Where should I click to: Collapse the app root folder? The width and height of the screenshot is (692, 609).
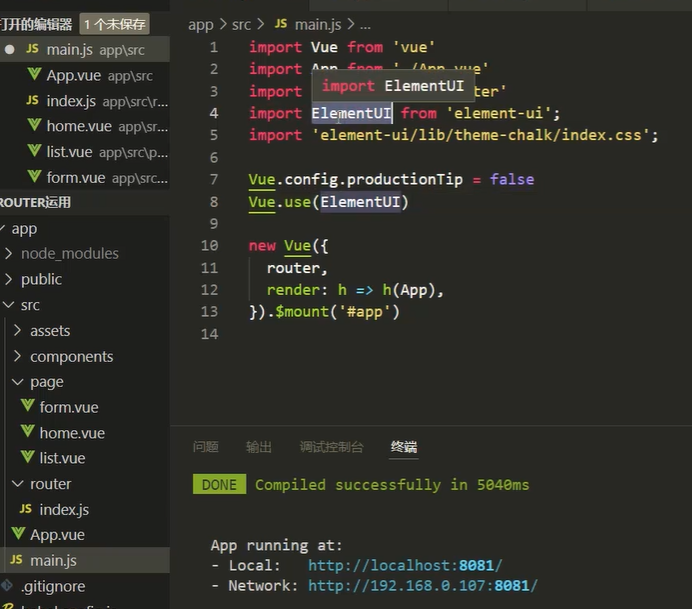tap(3, 228)
